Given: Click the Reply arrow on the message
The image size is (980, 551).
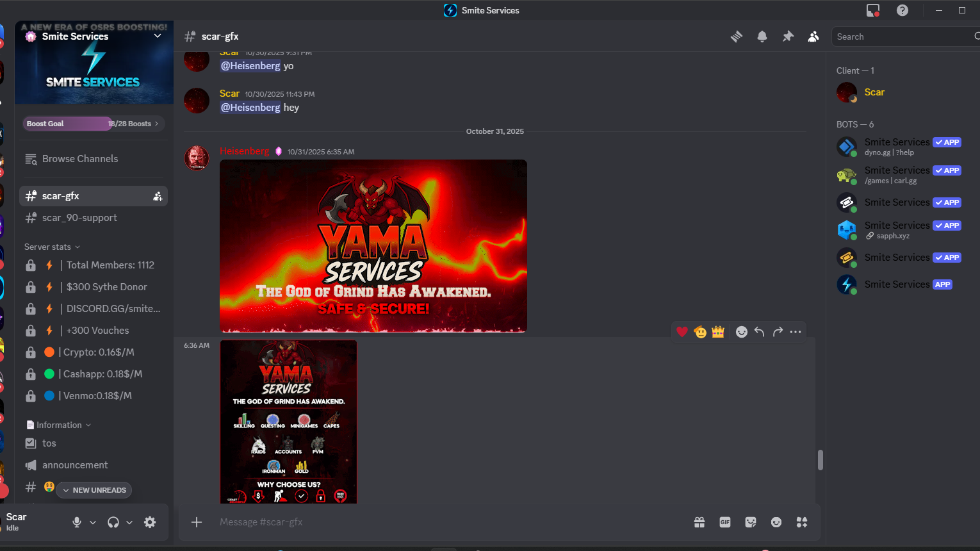Looking at the screenshot, I should [760, 331].
